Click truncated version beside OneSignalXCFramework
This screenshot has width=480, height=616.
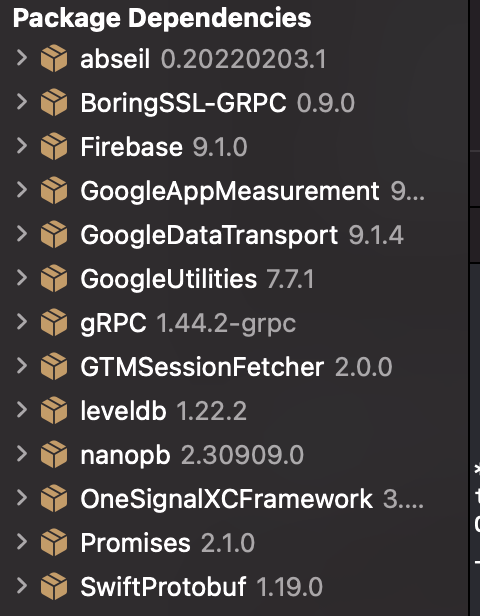403,499
